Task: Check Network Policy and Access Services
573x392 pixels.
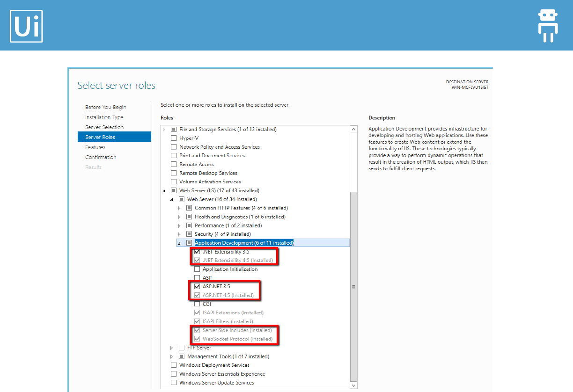Action: click(174, 147)
